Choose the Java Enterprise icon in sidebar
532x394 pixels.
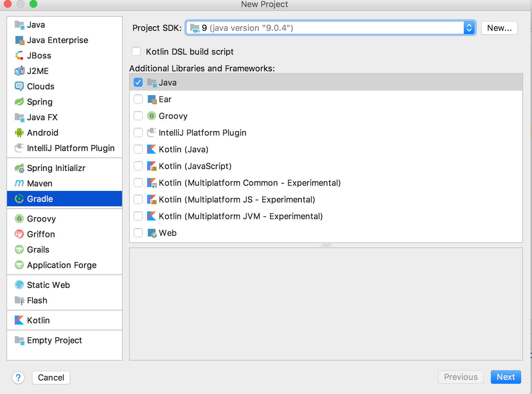point(19,40)
